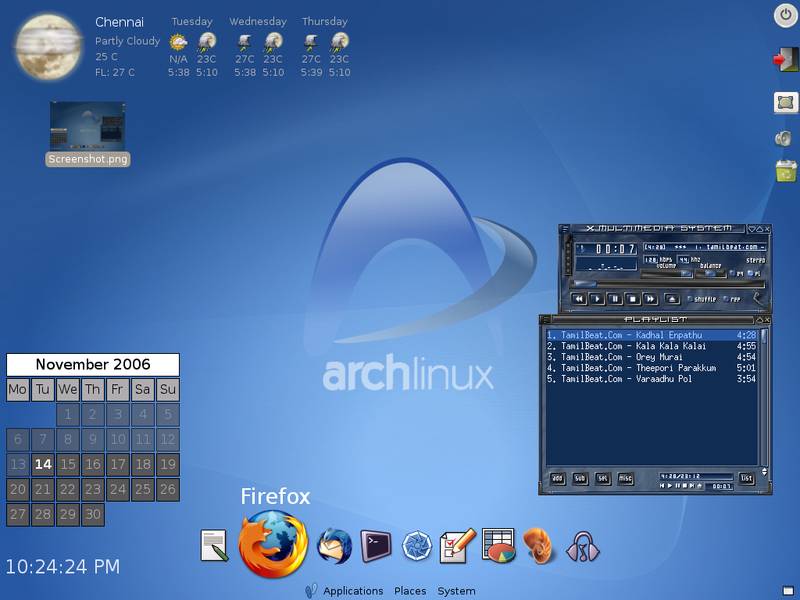Open the spreadsheet chart dock icon
Image resolution: width=800 pixels, height=600 pixels.
click(x=498, y=544)
